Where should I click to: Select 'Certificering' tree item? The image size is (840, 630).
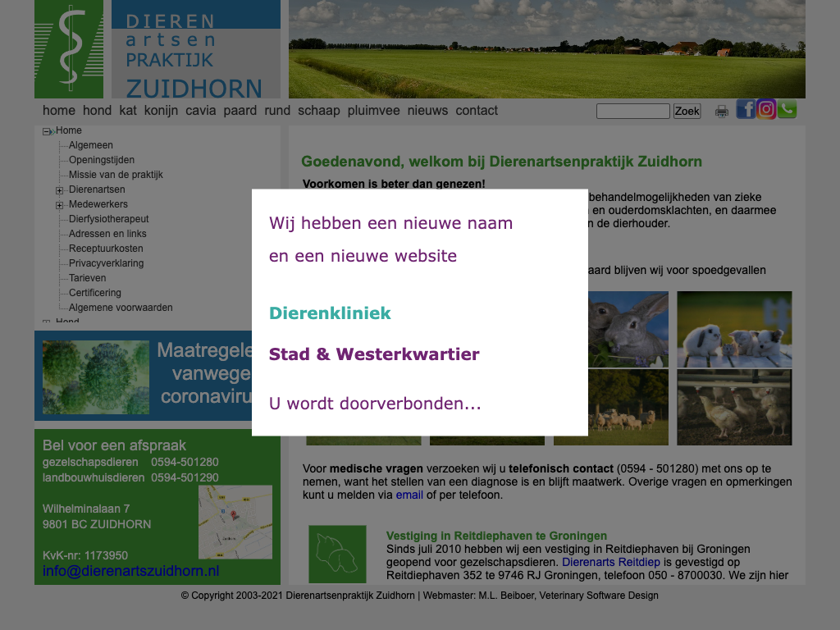point(95,293)
